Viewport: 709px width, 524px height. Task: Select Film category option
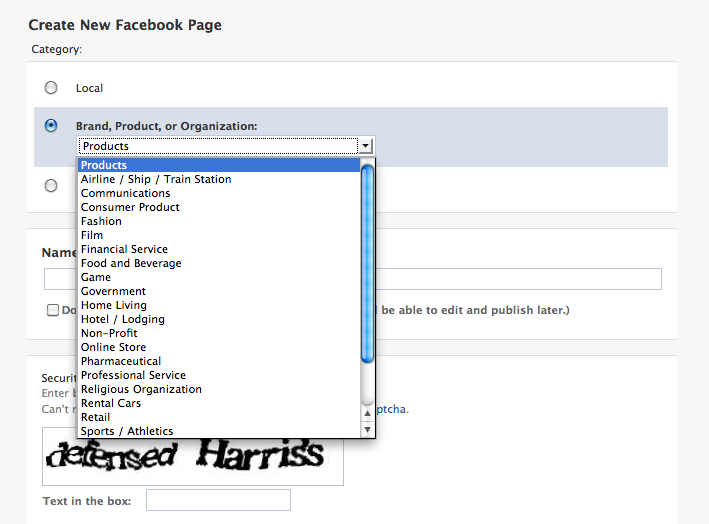[x=219, y=235]
